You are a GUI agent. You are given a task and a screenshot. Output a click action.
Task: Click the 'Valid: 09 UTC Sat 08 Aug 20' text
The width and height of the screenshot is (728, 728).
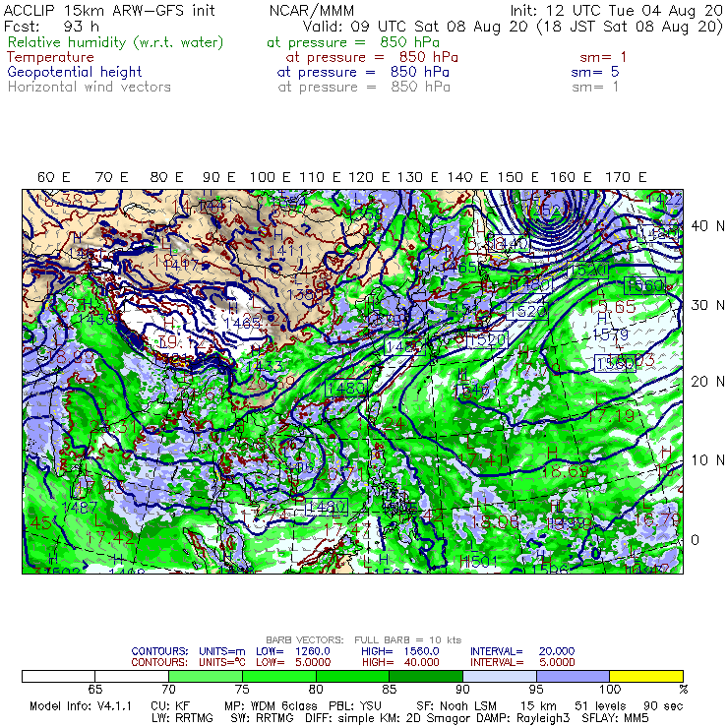coord(415,27)
